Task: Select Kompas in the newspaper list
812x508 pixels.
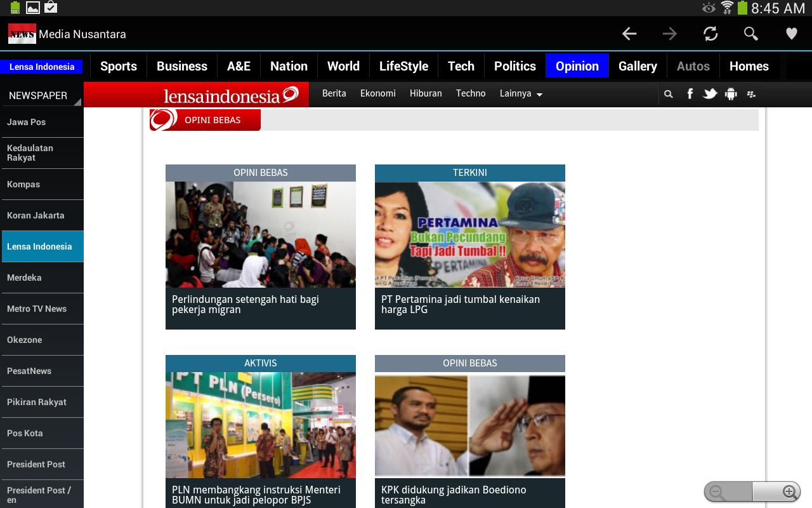Action: (x=42, y=184)
